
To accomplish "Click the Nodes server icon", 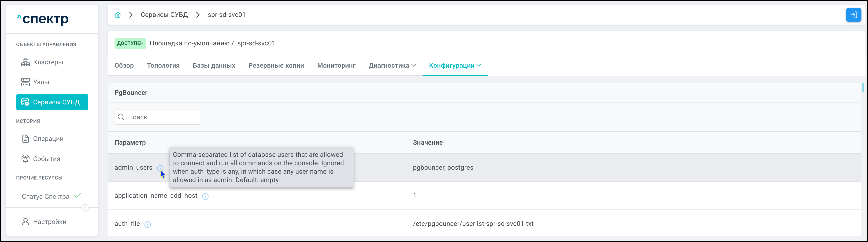I will (26, 82).
